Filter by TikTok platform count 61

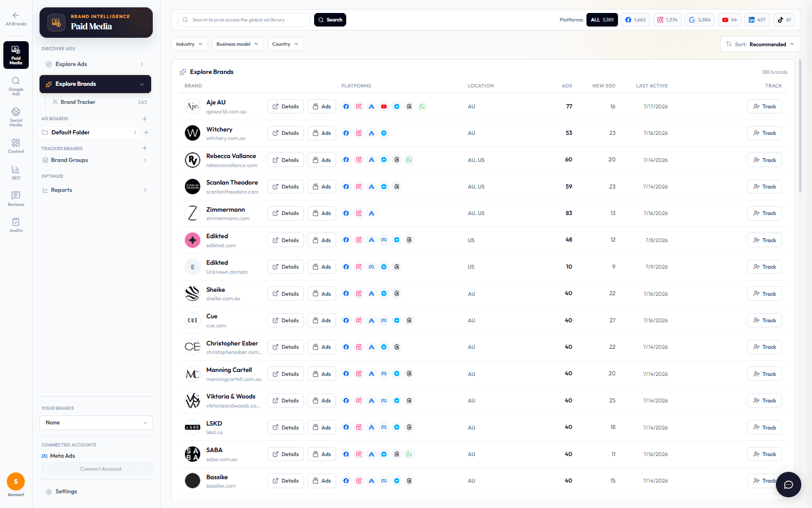click(x=784, y=20)
